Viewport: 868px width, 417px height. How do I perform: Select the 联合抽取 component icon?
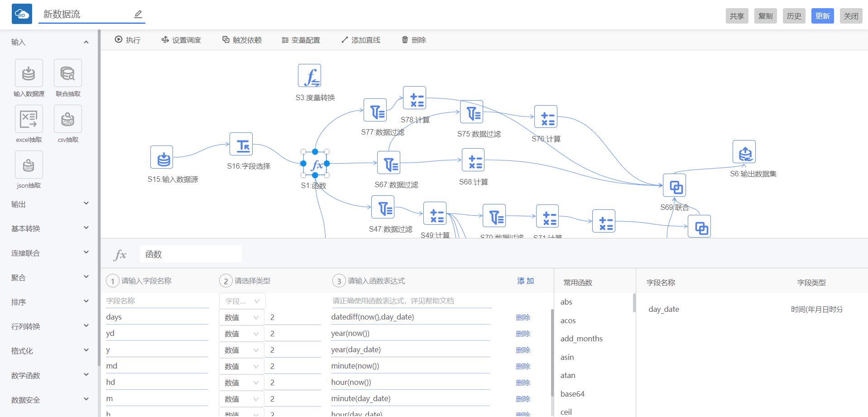pos(68,73)
